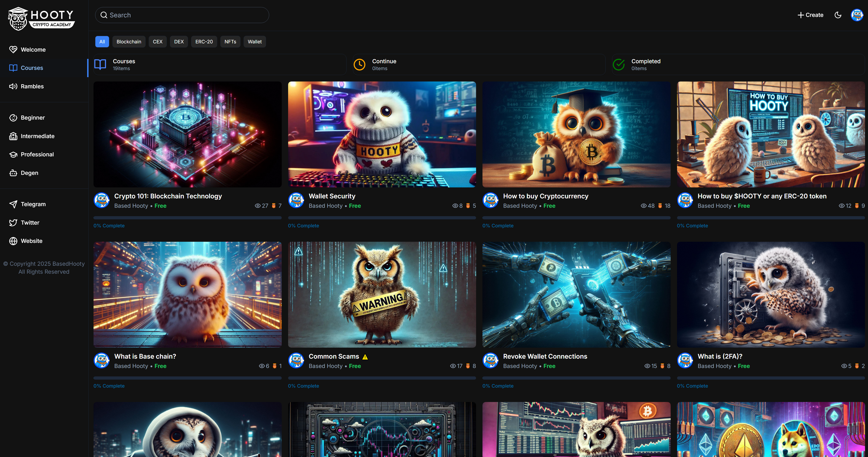Open the robotic hands thumbnail

click(576, 294)
